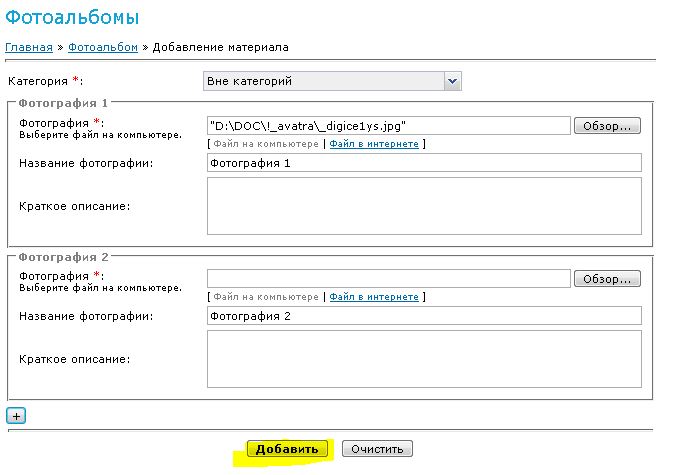Click the plus icon to add another photo
Screen dimensions: 676x475
click(x=16, y=416)
